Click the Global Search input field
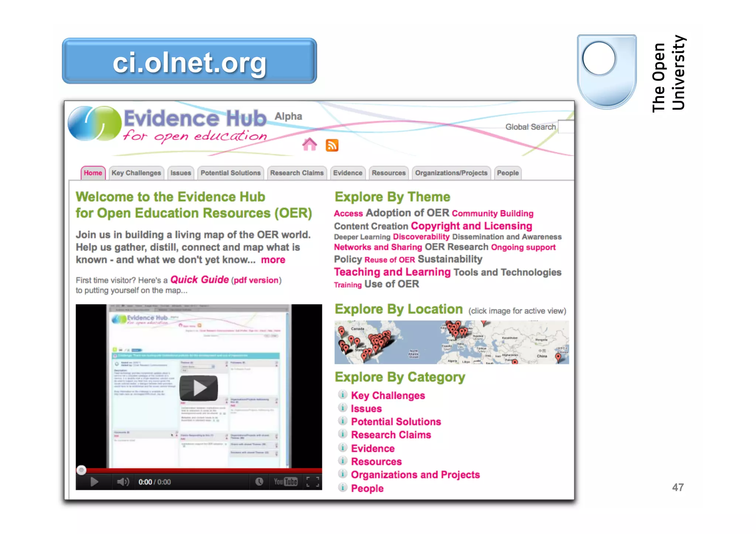 point(566,127)
